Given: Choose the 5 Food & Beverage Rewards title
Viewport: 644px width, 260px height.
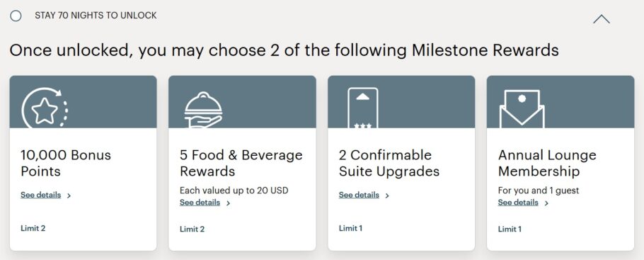Looking at the screenshot, I should coord(241,163).
